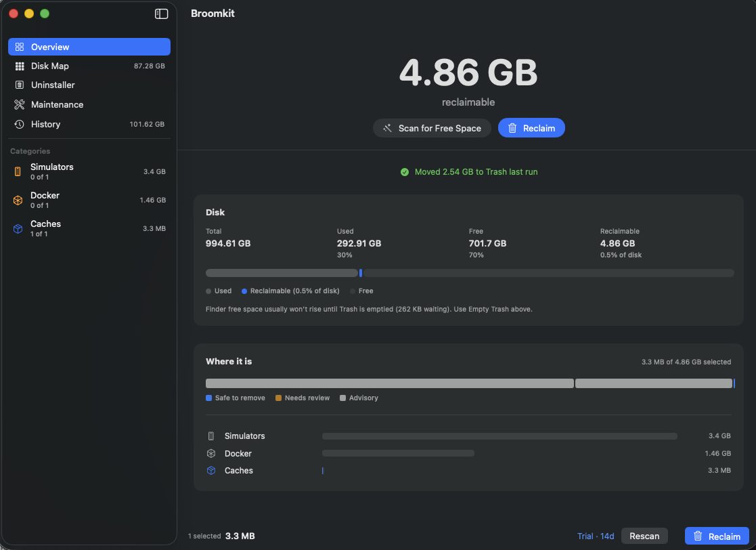Click the Simulators row in Where it is
This screenshot has width=756, height=550.
point(468,436)
